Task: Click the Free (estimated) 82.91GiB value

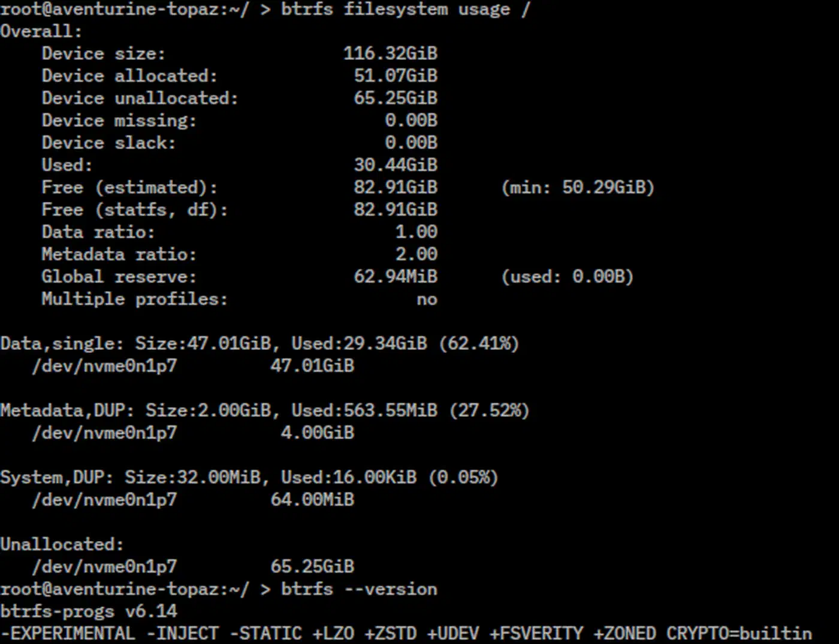Action: click(396, 187)
